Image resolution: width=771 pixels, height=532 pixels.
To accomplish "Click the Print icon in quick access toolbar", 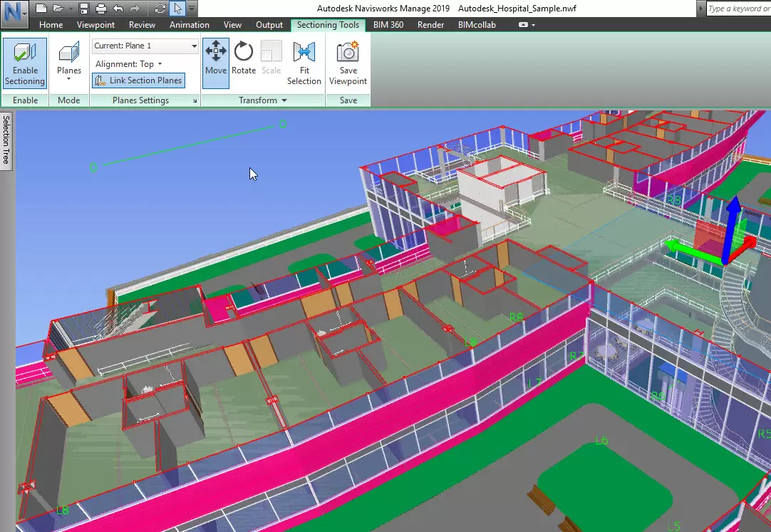I will (100, 9).
